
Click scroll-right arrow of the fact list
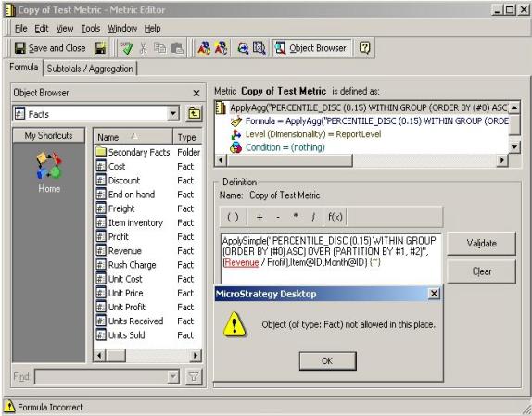point(196,356)
